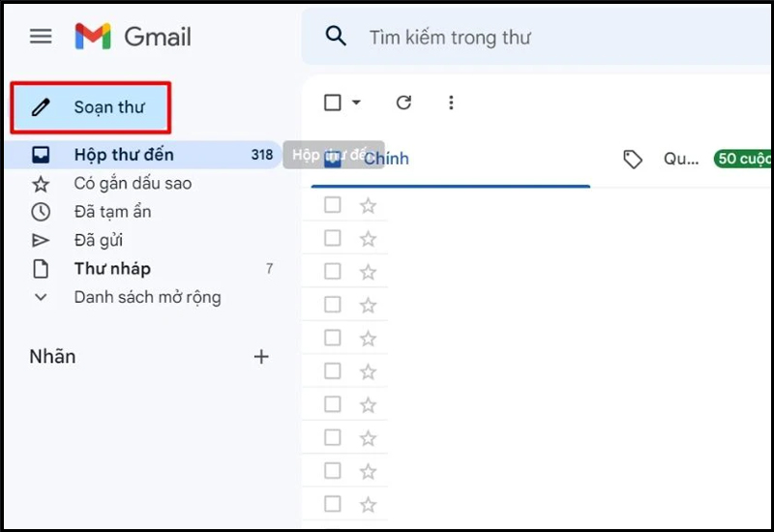Tick the checkbox of the first email row
Viewport: 774px width, 532px height.
[x=333, y=205]
